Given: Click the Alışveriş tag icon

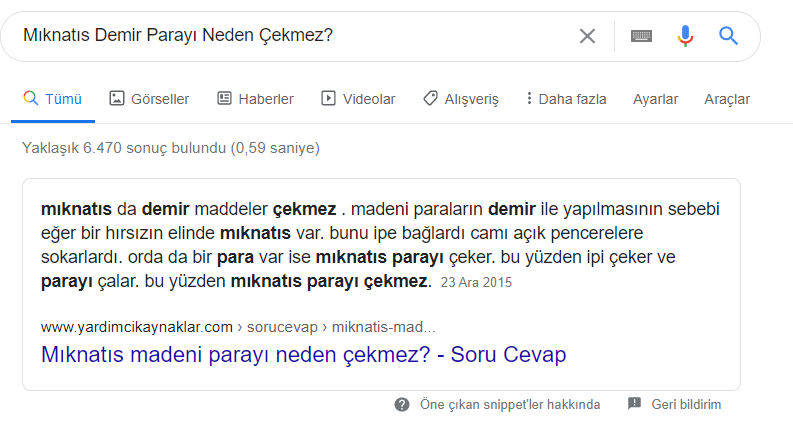Looking at the screenshot, I should tap(430, 98).
